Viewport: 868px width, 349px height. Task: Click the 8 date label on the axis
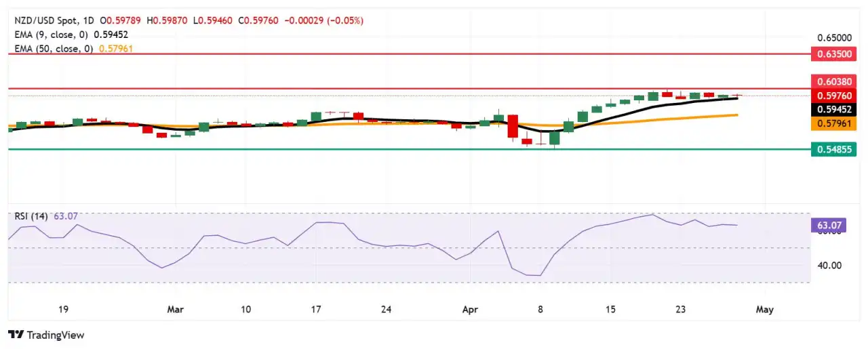[x=540, y=309]
